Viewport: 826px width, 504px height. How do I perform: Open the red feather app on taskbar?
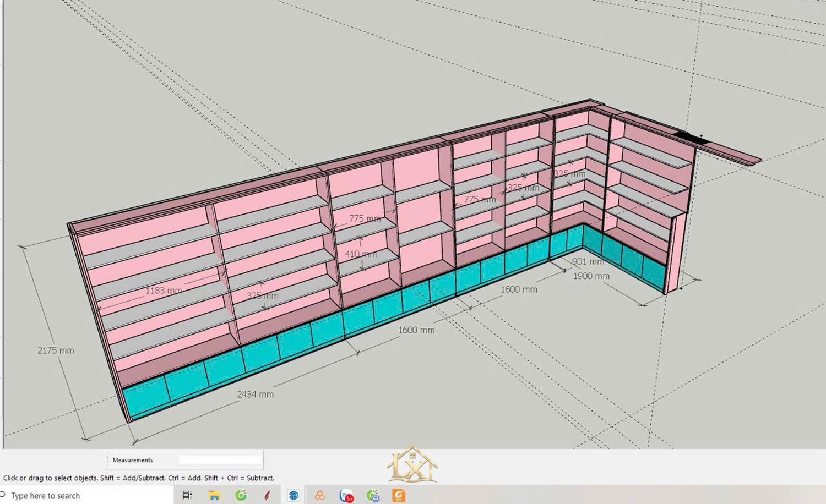(x=267, y=495)
